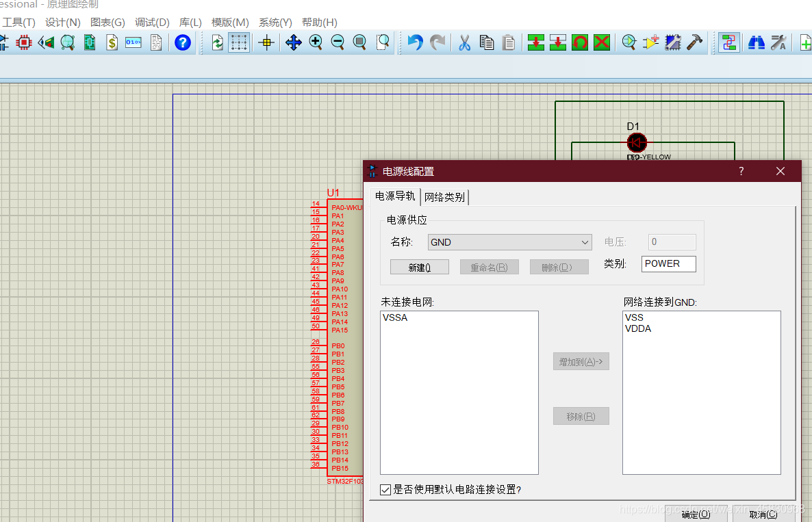The height and width of the screenshot is (522, 812).
Task: Click the decompose hammer icon
Action: pos(694,42)
